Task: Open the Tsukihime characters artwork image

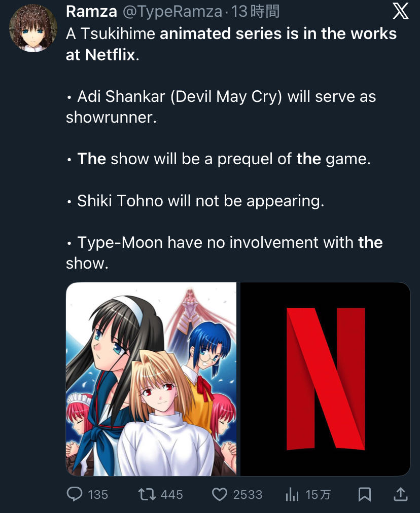Action: point(151,379)
